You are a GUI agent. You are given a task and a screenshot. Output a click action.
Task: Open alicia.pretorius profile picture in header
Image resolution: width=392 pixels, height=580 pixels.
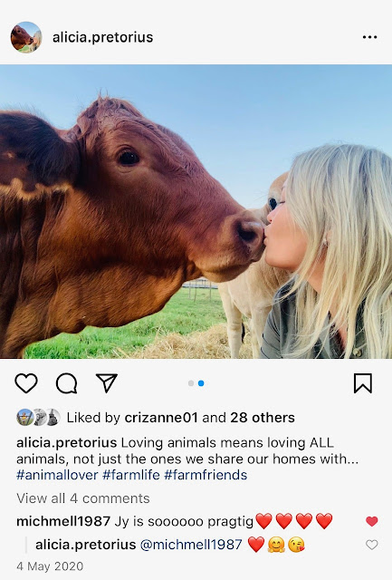tap(26, 37)
